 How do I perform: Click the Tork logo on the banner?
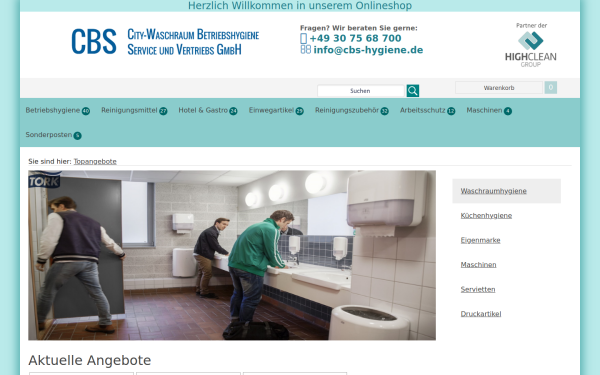point(44,180)
